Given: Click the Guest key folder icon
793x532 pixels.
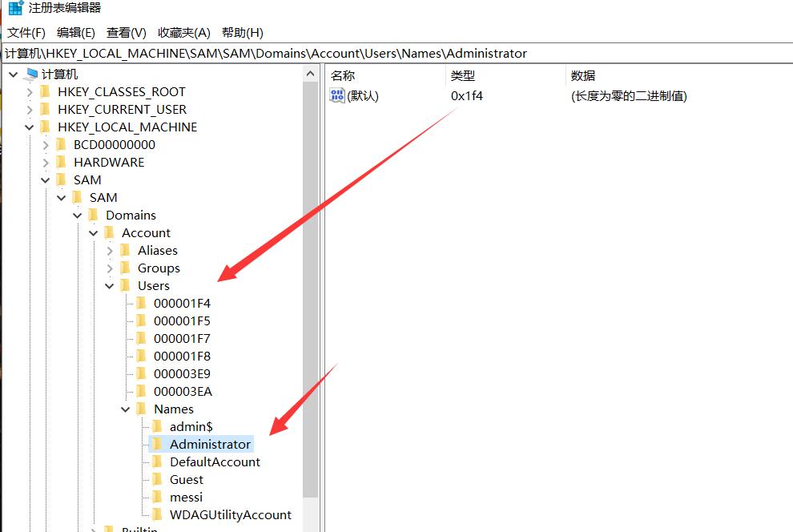Looking at the screenshot, I should [157, 479].
